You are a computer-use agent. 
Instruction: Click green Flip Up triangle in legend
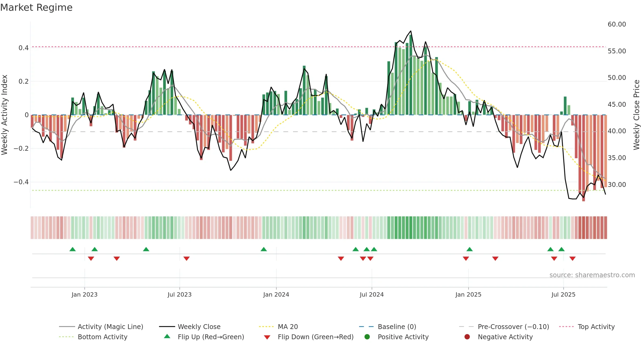tap(167, 336)
